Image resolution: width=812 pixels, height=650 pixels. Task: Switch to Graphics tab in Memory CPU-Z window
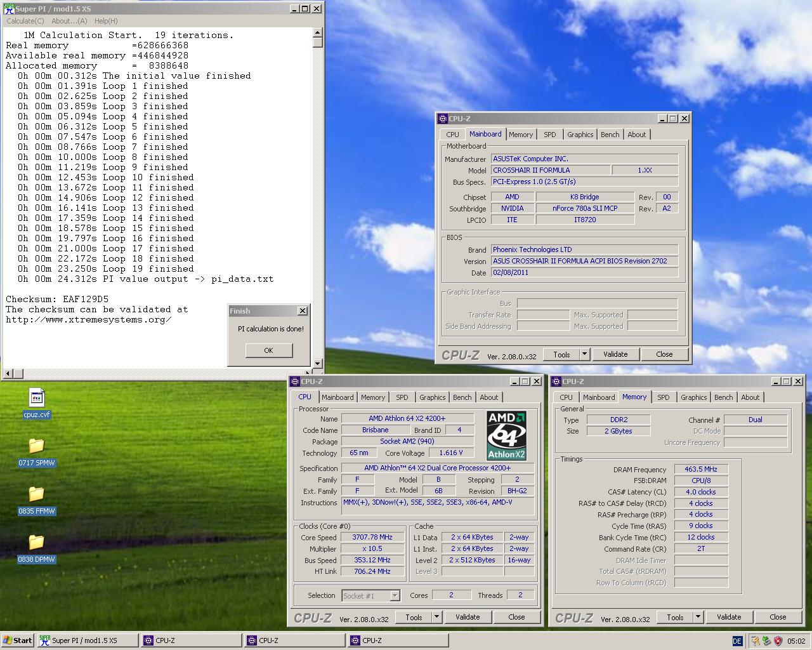[x=693, y=397]
